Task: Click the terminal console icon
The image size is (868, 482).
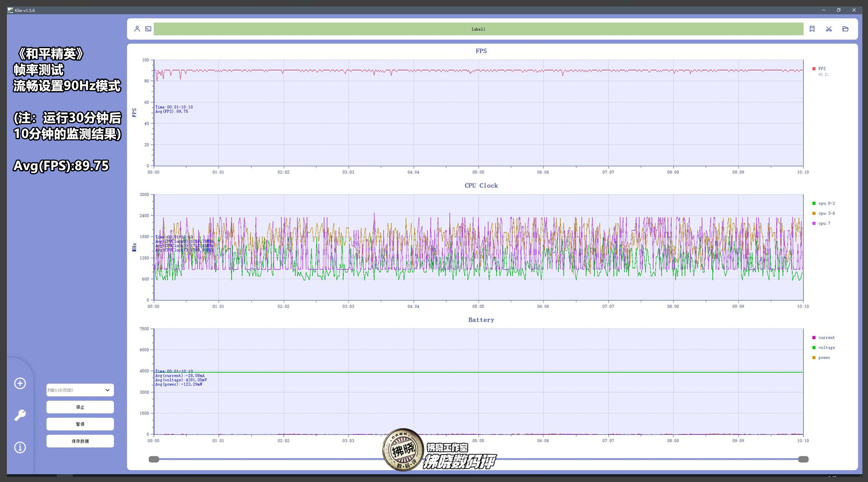Action: pyautogui.click(x=148, y=29)
